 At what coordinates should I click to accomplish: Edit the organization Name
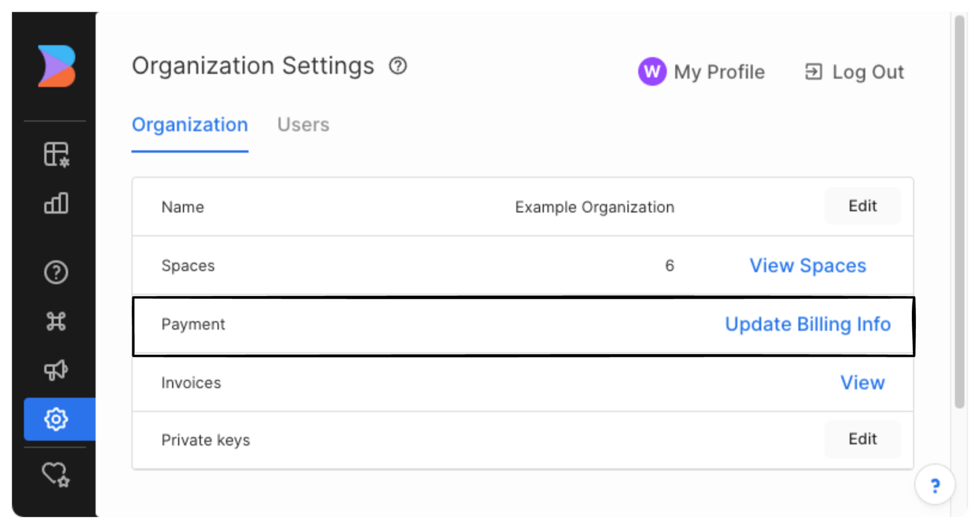pyautogui.click(x=862, y=206)
